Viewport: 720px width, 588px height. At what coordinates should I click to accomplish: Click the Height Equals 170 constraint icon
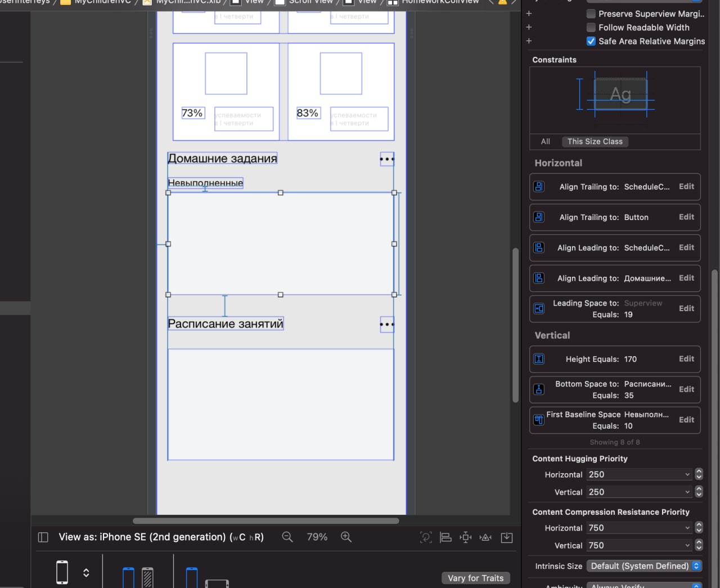539,359
